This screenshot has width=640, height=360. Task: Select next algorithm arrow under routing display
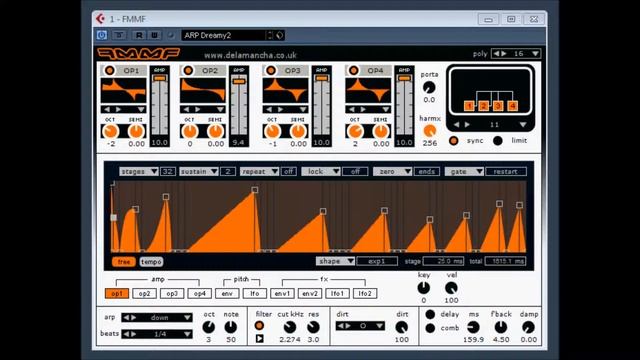click(x=467, y=124)
